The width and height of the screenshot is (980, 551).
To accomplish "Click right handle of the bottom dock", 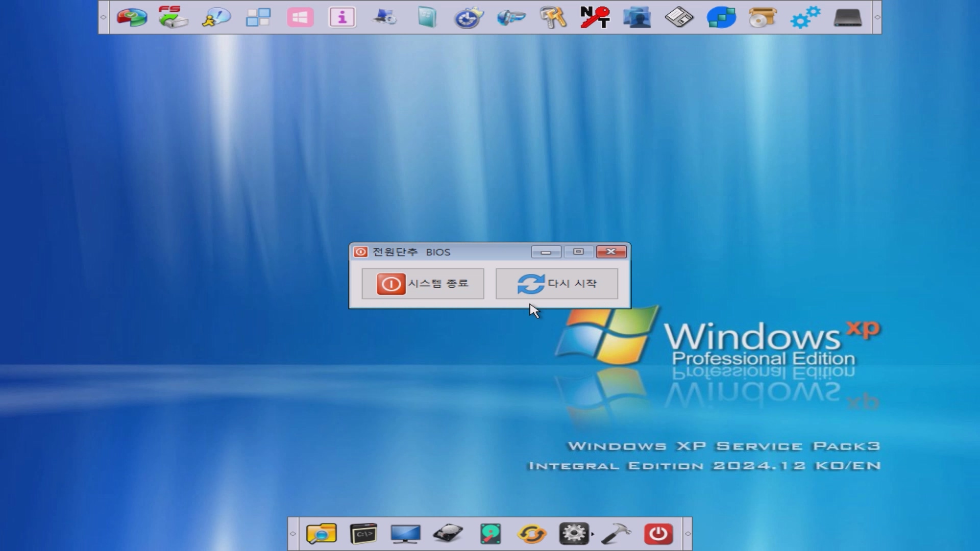I will [x=688, y=534].
